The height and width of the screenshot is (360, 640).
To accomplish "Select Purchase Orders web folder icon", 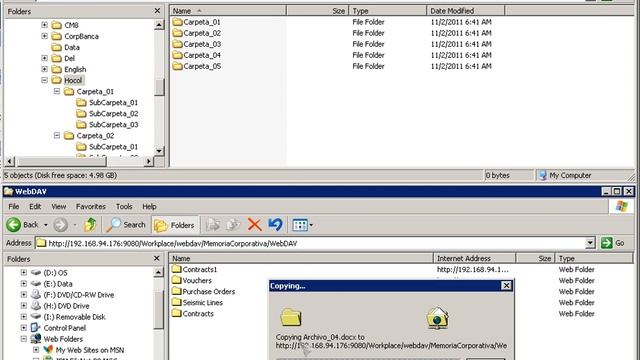I will (x=176, y=291).
